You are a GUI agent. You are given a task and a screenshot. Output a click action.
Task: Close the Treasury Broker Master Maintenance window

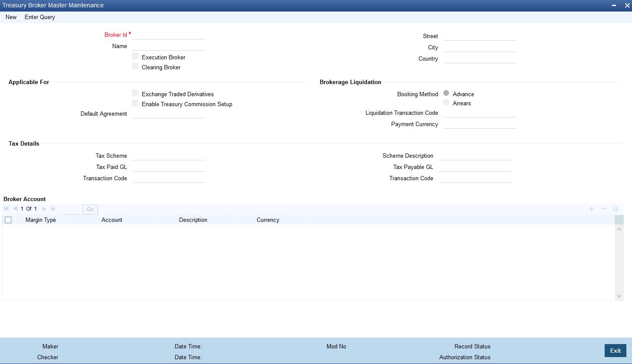627,6
